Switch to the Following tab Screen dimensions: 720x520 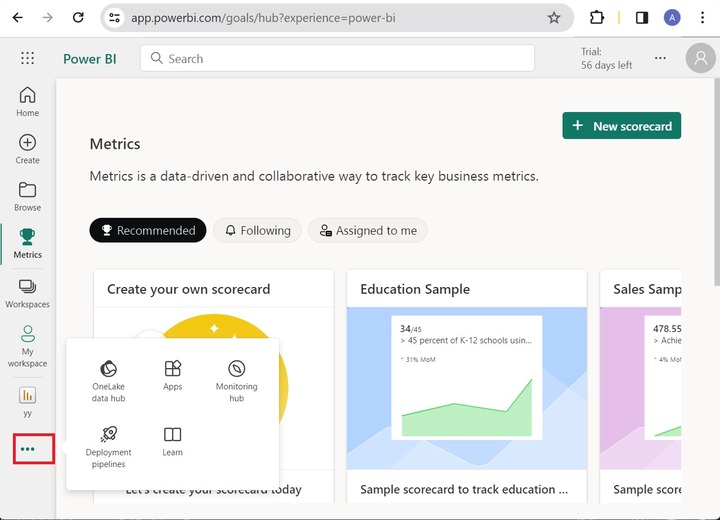pyautogui.click(x=258, y=231)
